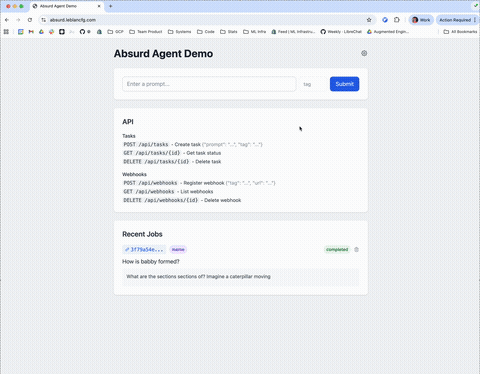The height and width of the screenshot is (374, 480).
Task: Click the Absurd Agent Demo page title
Action: coord(163,54)
